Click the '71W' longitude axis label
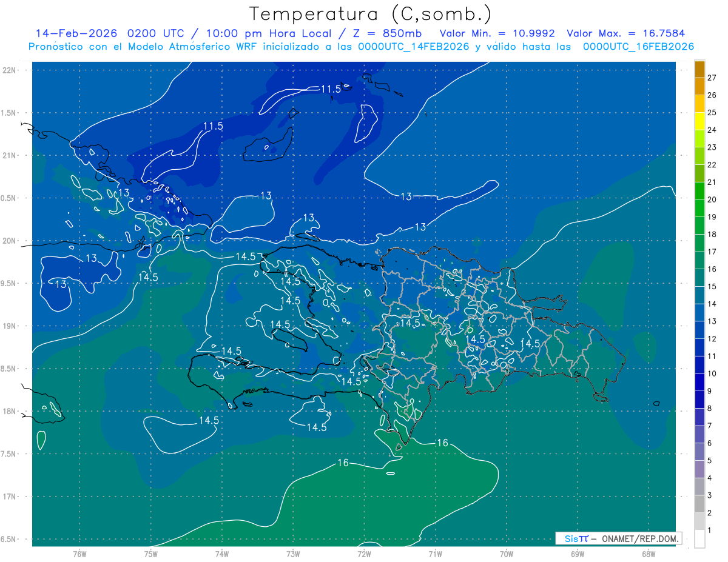The height and width of the screenshot is (562, 728). (x=435, y=554)
